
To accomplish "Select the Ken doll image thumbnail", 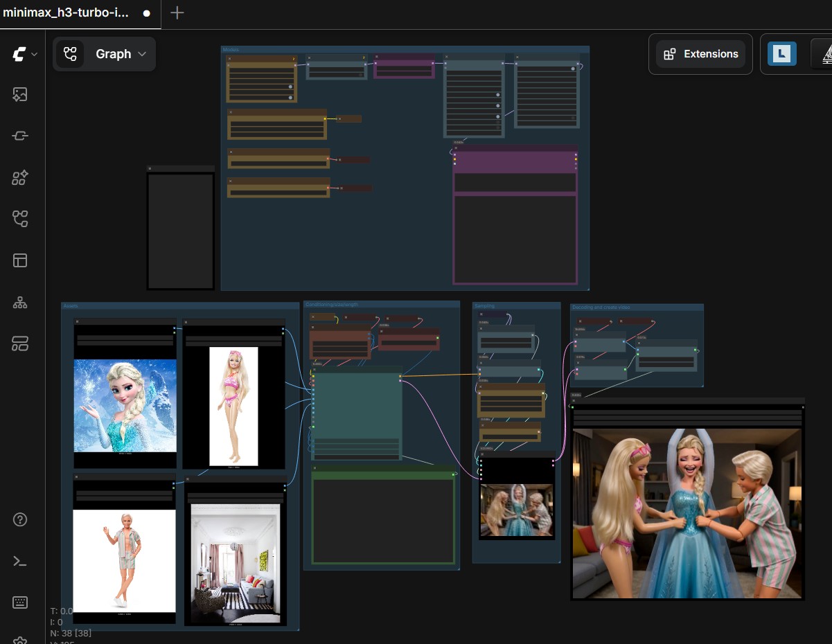I will point(125,561).
